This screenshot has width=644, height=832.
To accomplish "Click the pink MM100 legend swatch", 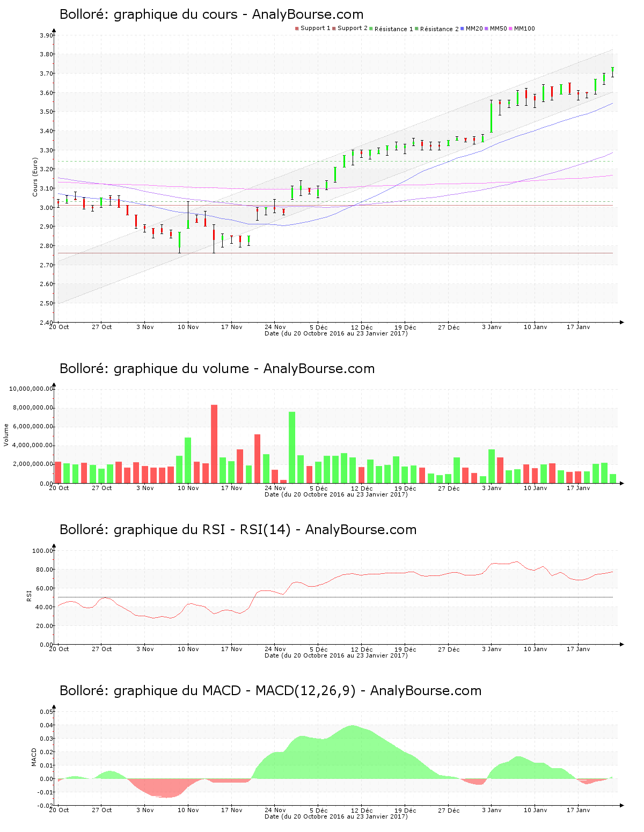I will tap(510, 28).
